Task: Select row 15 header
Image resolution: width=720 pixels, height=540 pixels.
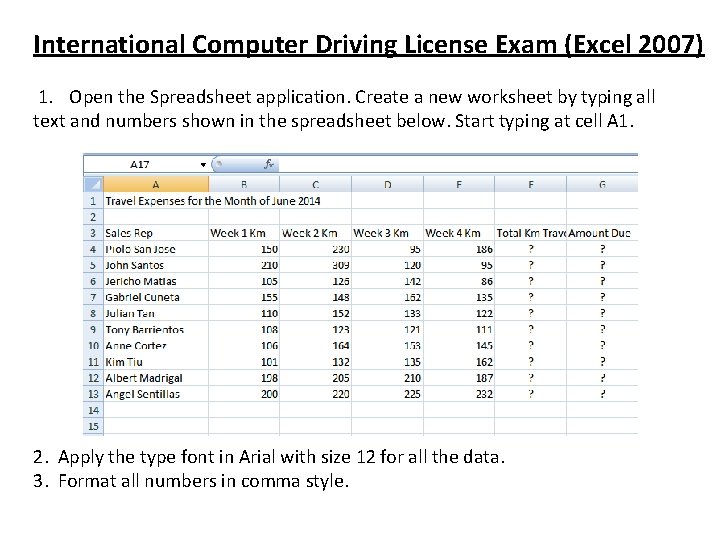Action: pyautogui.click(x=93, y=426)
